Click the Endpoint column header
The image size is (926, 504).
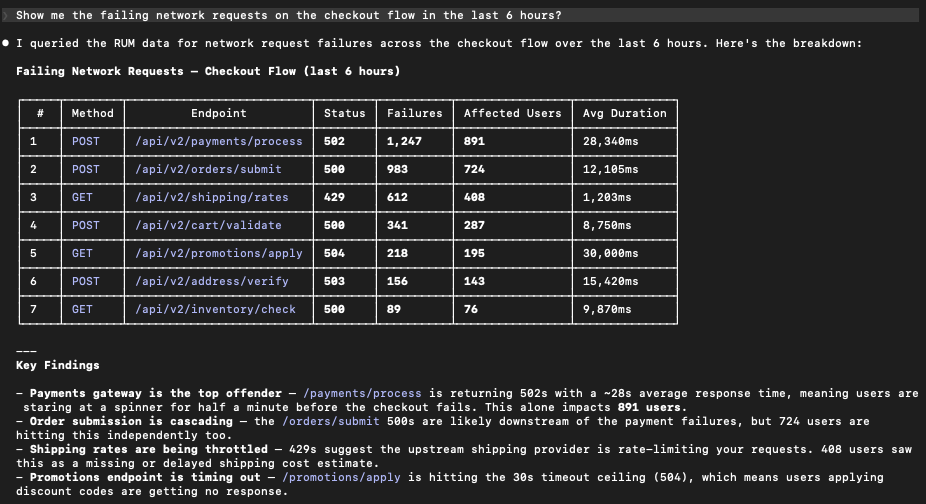[x=218, y=113]
